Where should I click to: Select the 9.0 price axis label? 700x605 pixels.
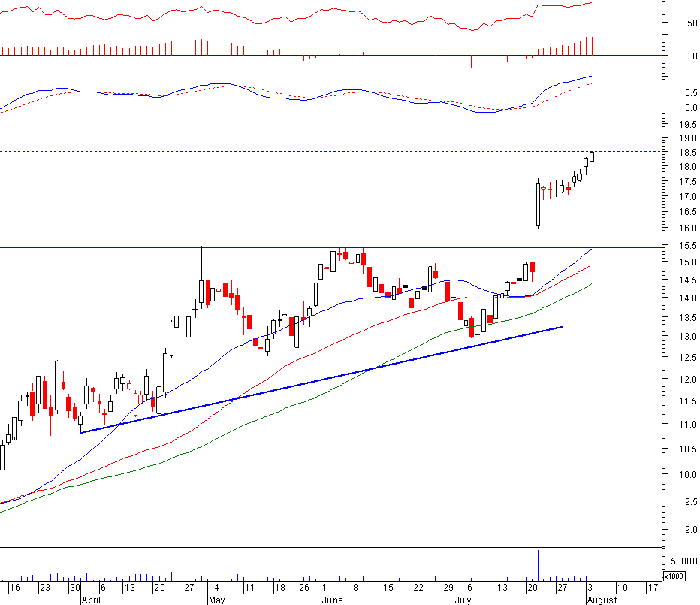tap(691, 530)
